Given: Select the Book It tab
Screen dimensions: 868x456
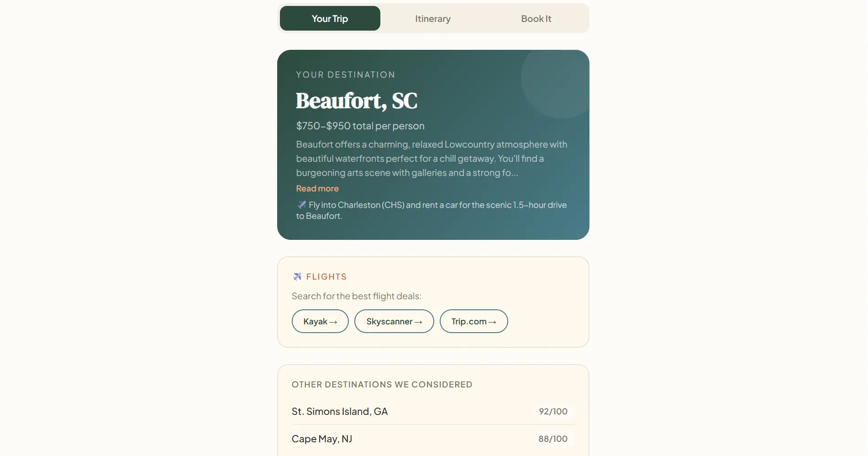Looking at the screenshot, I should pos(536,18).
